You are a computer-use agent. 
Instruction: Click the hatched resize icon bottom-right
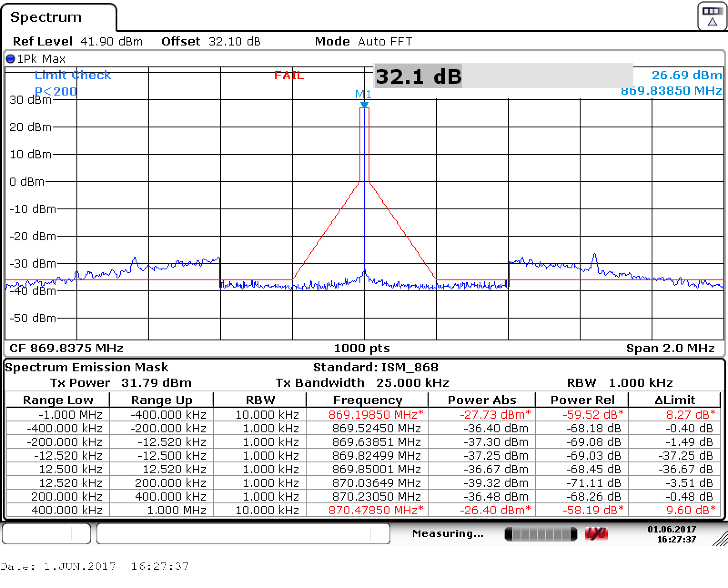[719, 537]
